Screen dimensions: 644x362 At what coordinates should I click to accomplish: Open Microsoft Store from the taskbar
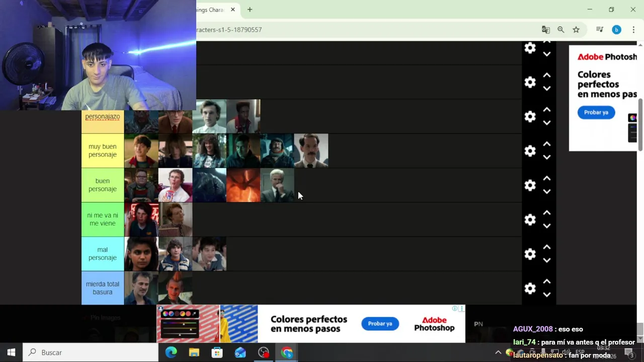pyautogui.click(x=217, y=352)
